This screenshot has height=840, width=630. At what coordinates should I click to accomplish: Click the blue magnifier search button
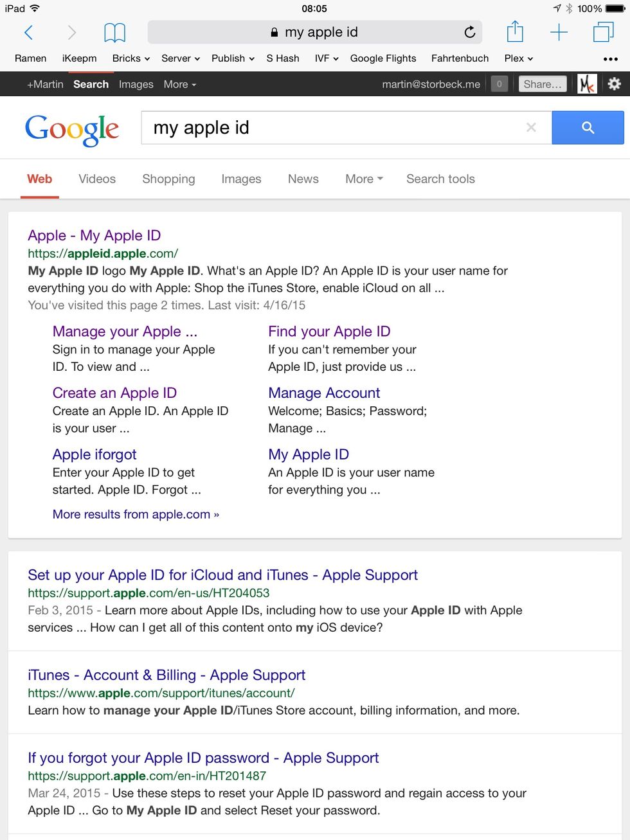click(588, 127)
